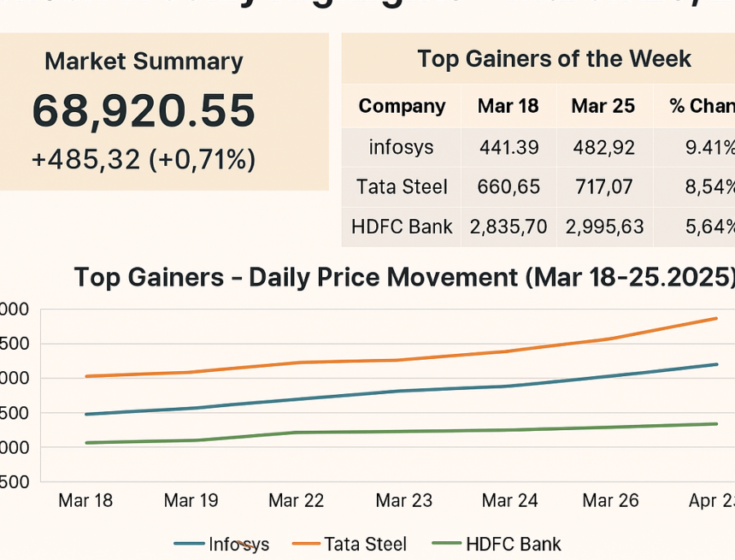Click the Mar 19 x-axis label
The image size is (735, 560).
click(x=191, y=501)
